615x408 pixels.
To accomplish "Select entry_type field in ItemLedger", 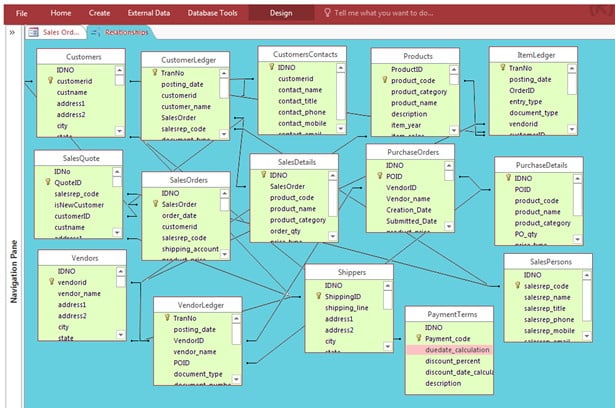I will [525, 102].
